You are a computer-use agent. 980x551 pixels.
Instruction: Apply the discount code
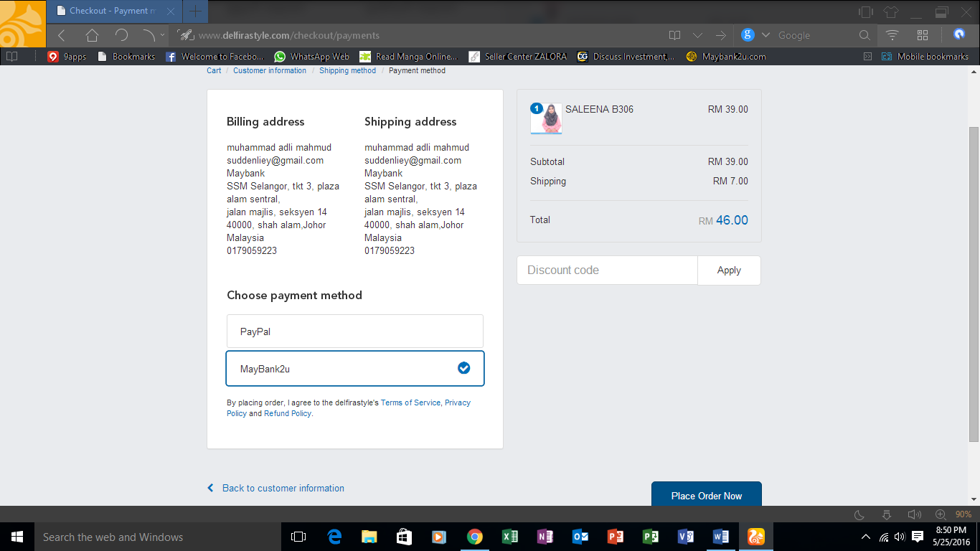729,270
